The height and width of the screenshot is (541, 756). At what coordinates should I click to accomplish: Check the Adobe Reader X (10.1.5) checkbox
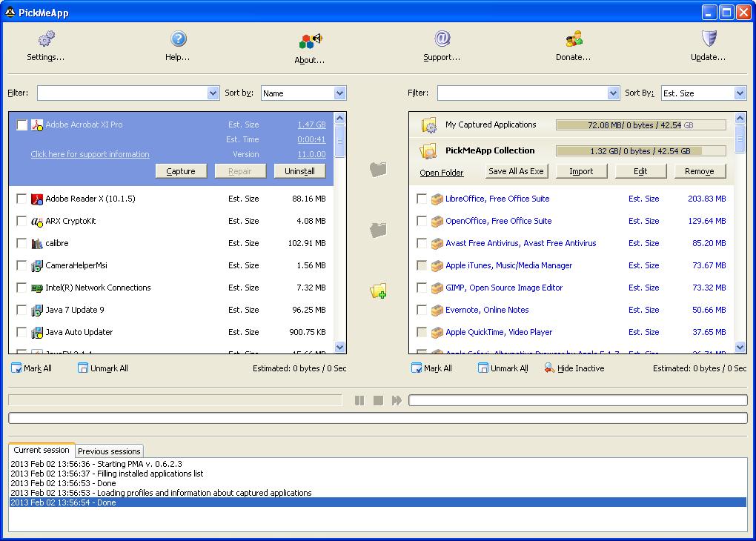pyautogui.click(x=21, y=199)
